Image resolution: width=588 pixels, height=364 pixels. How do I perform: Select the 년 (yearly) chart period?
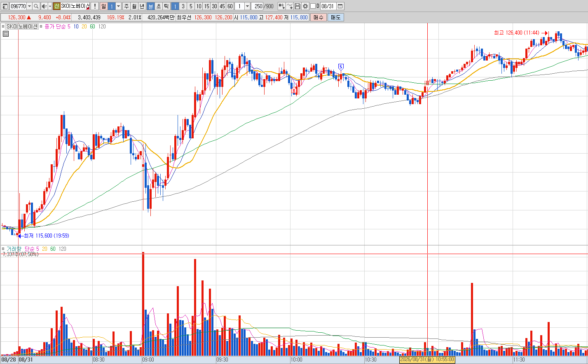point(142,6)
